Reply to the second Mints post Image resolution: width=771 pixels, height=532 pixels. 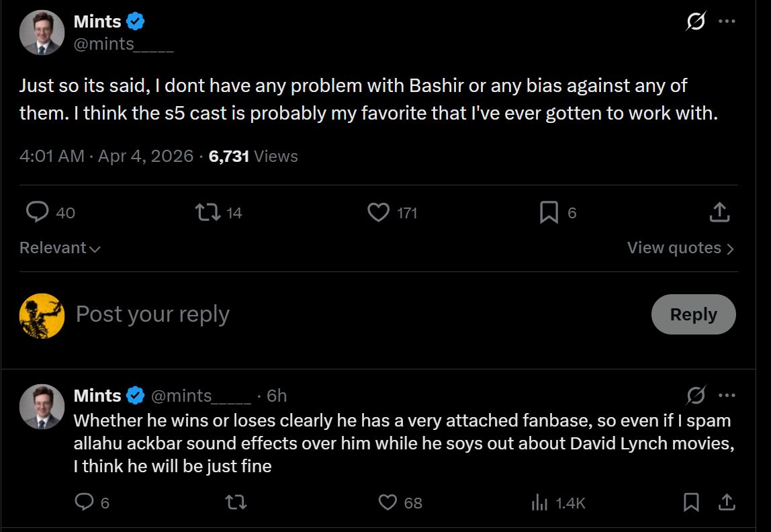pyautogui.click(x=83, y=502)
